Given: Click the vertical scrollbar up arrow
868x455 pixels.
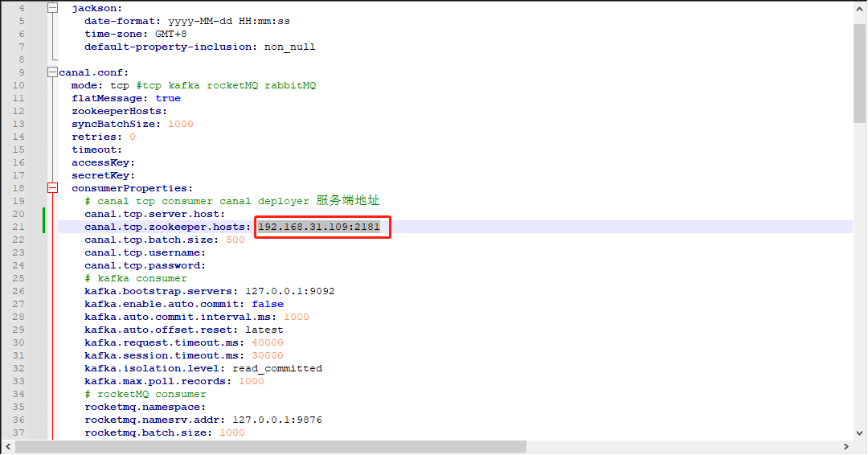Looking at the screenshot, I should point(859,8).
